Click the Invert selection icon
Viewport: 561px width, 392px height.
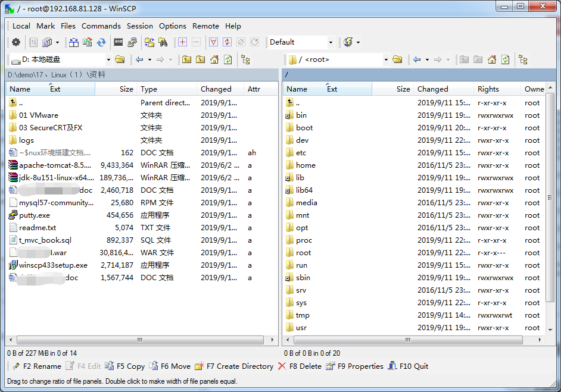click(227, 42)
